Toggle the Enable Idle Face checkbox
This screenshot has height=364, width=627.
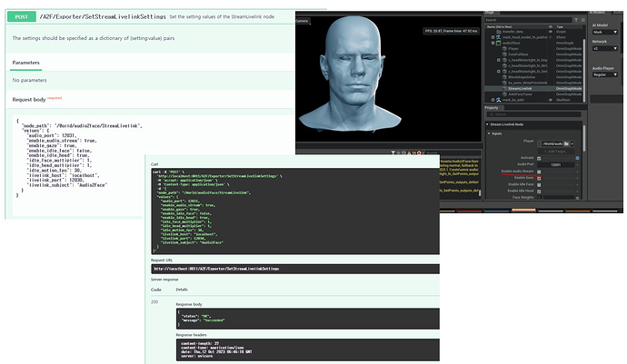539,185
